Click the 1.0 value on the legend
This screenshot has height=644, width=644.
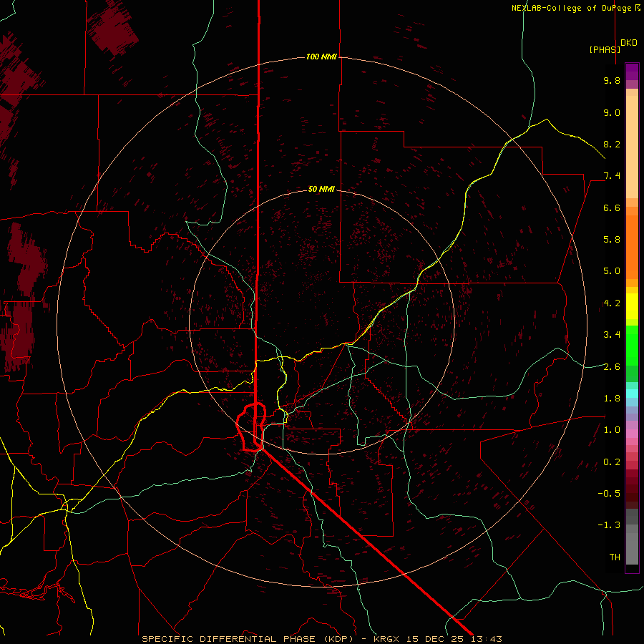click(612, 430)
